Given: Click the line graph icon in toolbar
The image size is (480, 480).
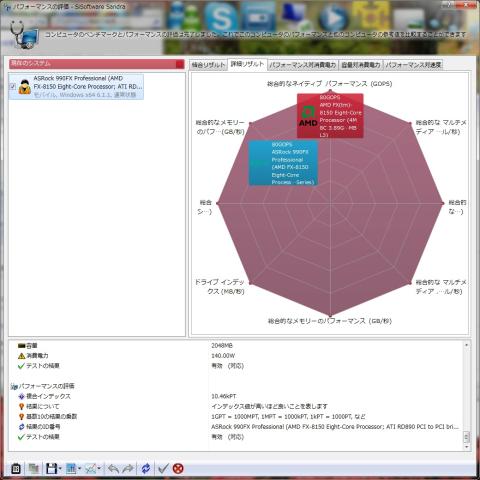Looking at the screenshot, I should tap(91, 469).
